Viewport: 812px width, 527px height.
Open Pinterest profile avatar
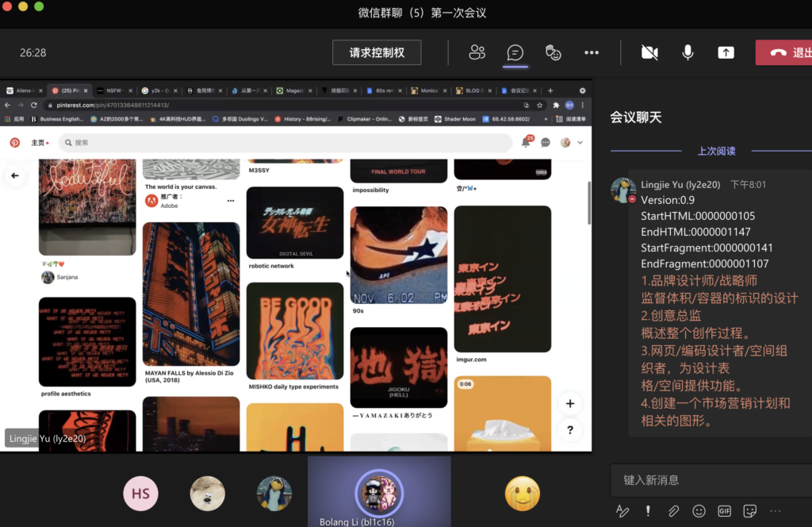click(565, 143)
